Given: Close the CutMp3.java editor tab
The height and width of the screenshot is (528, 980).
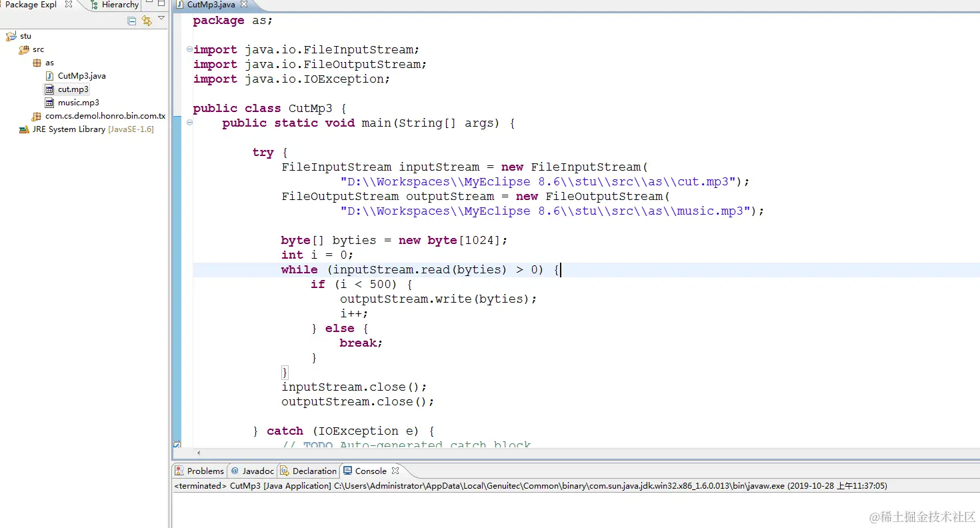Looking at the screenshot, I should click(x=244, y=5).
